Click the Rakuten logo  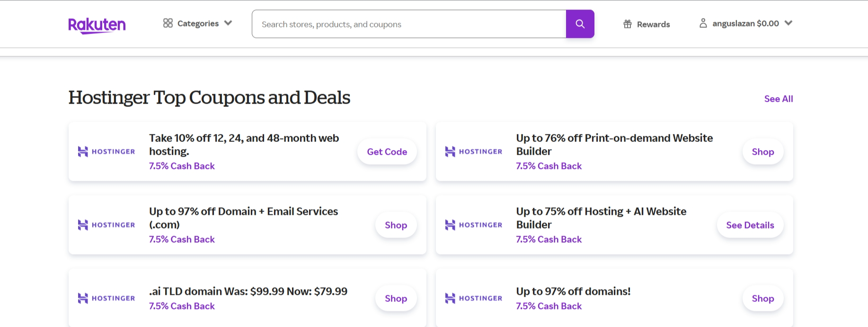pos(97,25)
